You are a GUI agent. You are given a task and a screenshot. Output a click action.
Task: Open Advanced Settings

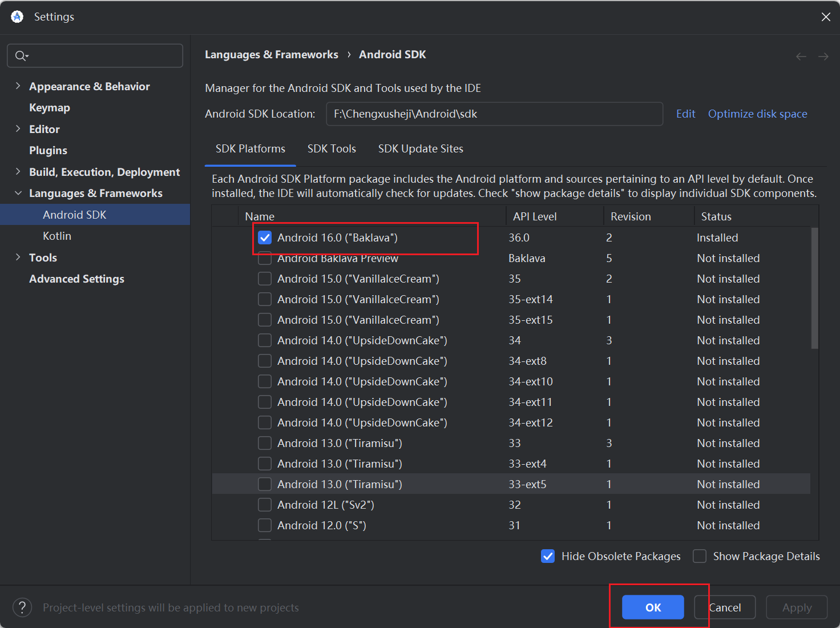point(76,279)
